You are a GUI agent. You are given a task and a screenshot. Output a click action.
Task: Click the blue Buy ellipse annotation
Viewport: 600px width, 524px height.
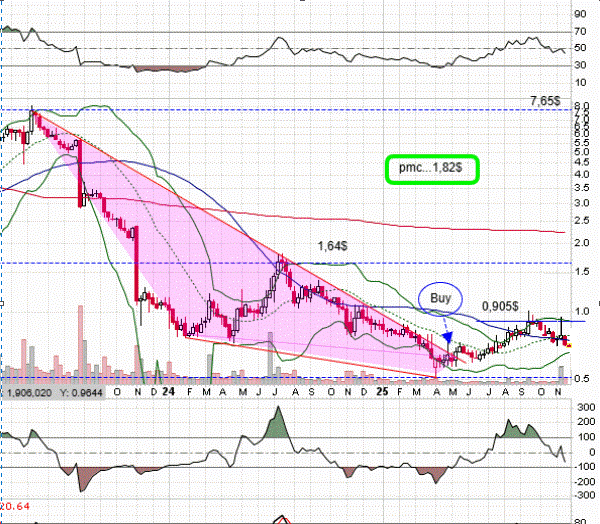440,297
